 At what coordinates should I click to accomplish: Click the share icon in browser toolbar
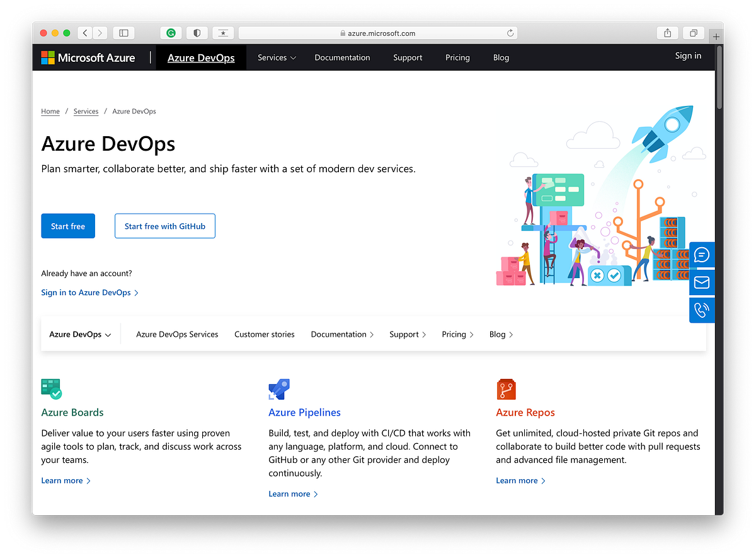click(x=667, y=33)
